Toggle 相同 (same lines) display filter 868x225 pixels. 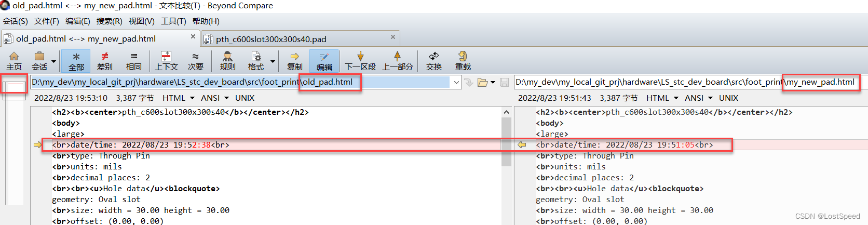click(x=133, y=61)
